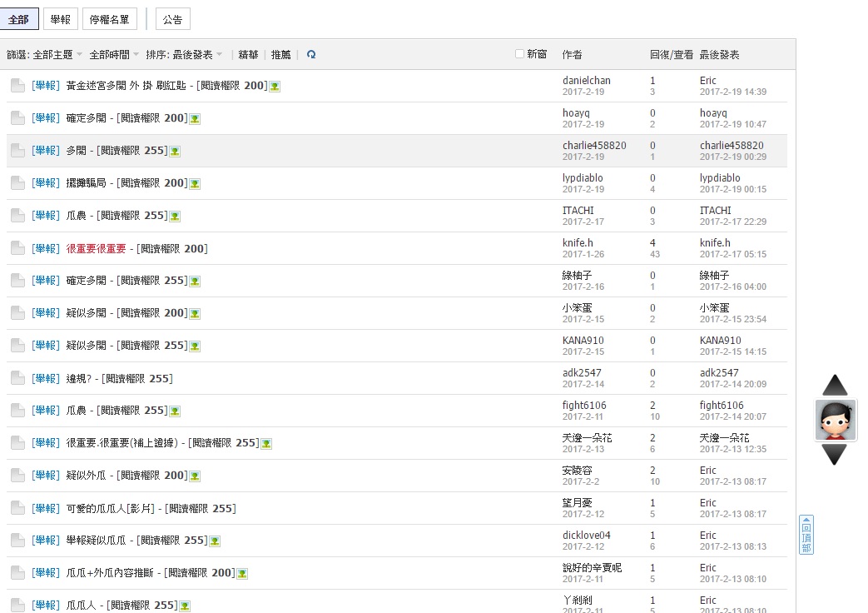868x613 pixels.
Task: Click the down arrow scroll icon
Action: [x=835, y=455]
